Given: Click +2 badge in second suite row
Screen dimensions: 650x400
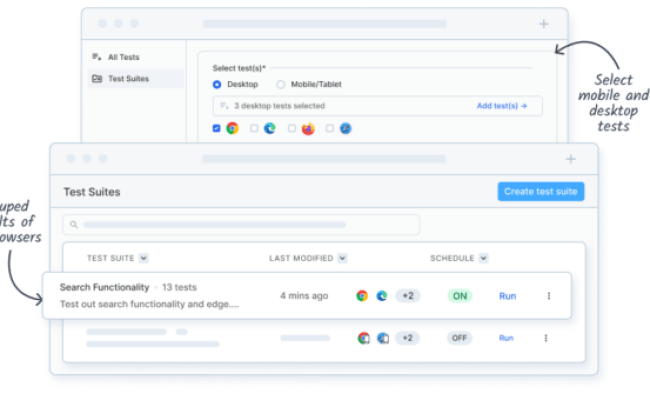Looking at the screenshot, I should click(407, 338).
